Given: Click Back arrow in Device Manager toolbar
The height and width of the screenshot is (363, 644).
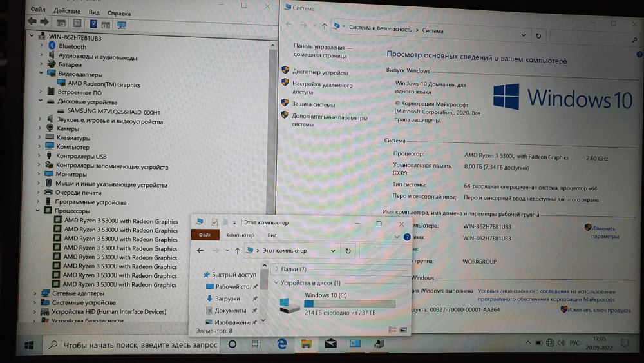Looking at the screenshot, I should point(32,21).
